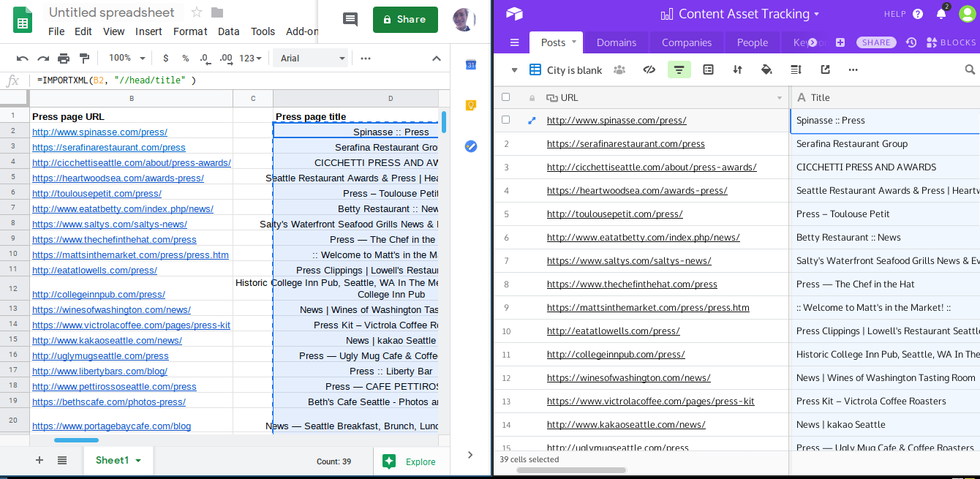Open the move-to-folder icon in Sheets
Screen dimensions: 980x479
click(x=217, y=12)
